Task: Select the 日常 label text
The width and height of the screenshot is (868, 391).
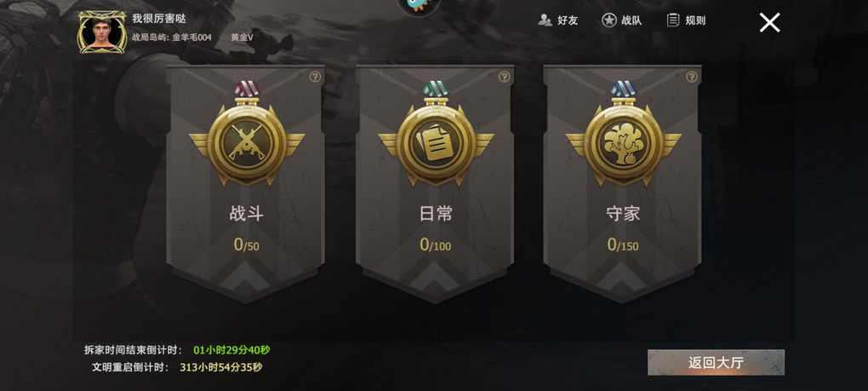Action: pos(436,214)
